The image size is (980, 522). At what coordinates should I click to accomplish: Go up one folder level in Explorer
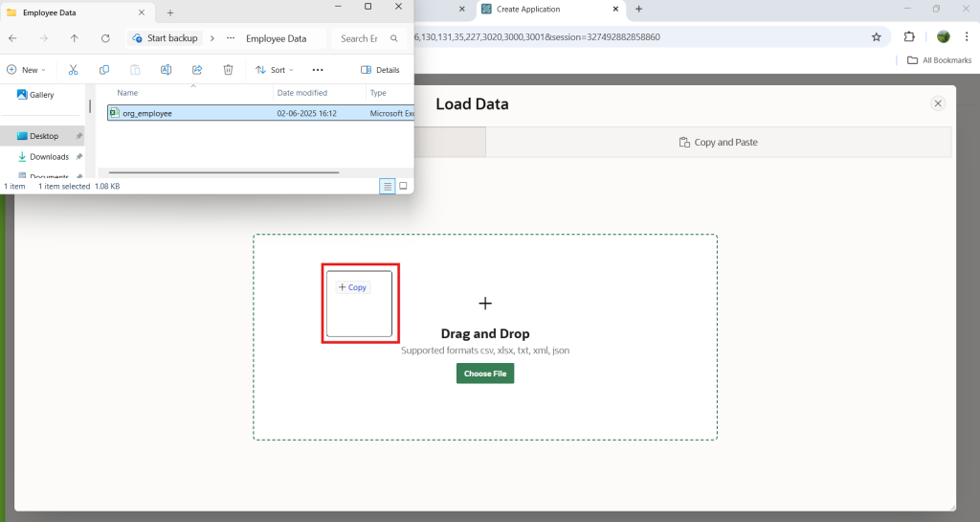coord(75,38)
